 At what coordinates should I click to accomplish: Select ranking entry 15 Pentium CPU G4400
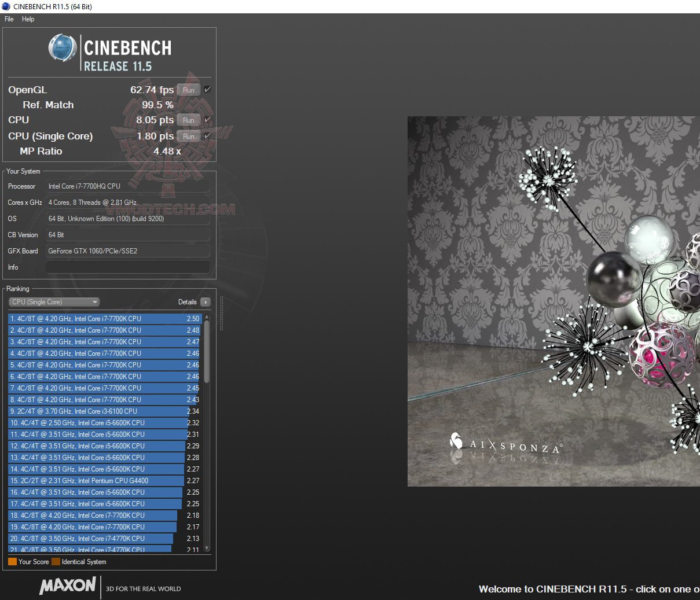pyautogui.click(x=105, y=481)
